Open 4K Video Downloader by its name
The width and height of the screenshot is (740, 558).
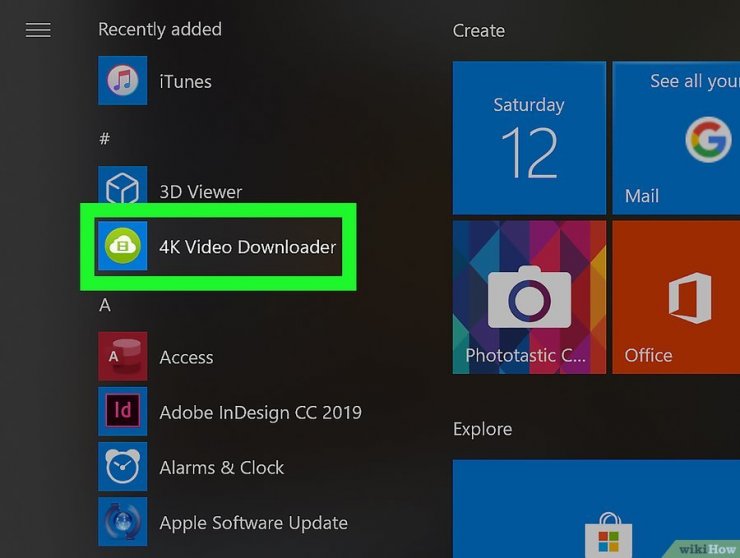[x=248, y=247]
